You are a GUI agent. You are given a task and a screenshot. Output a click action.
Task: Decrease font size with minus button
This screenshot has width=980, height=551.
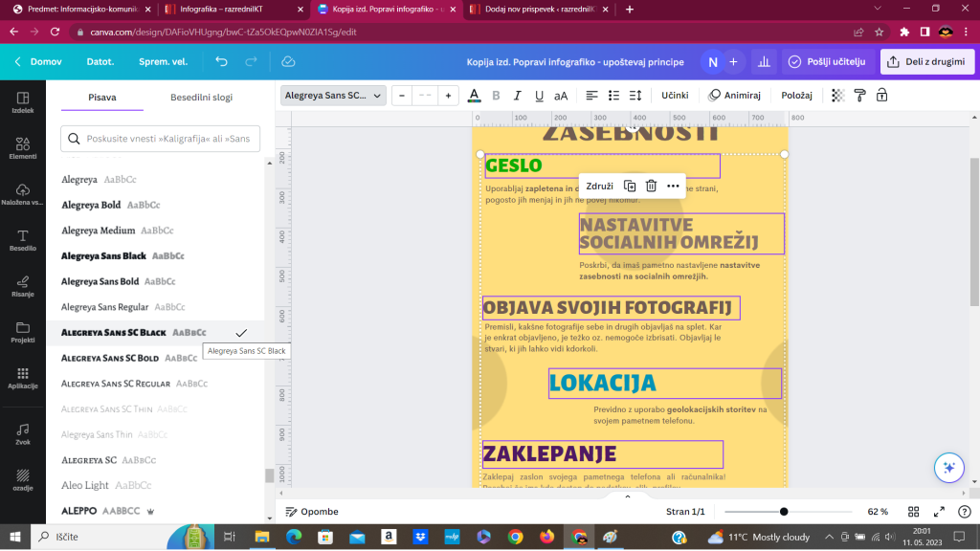point(402,96)
